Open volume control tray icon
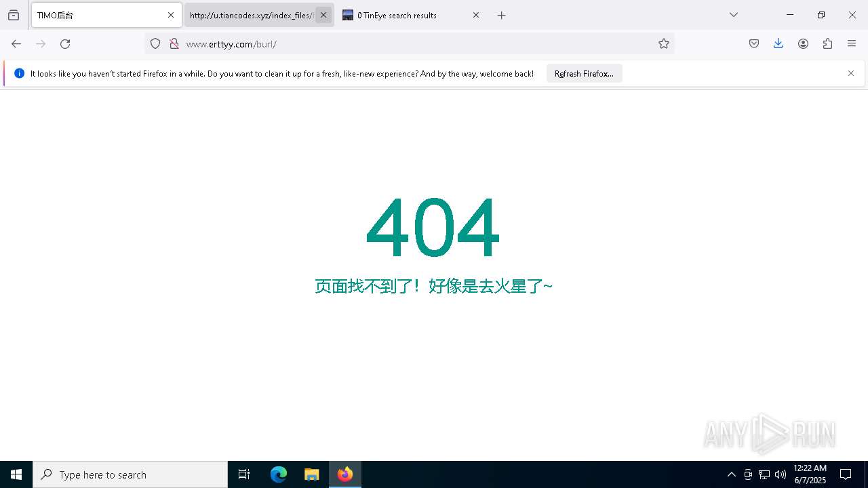Screen dimensions: 868x488 coord(781,474)
